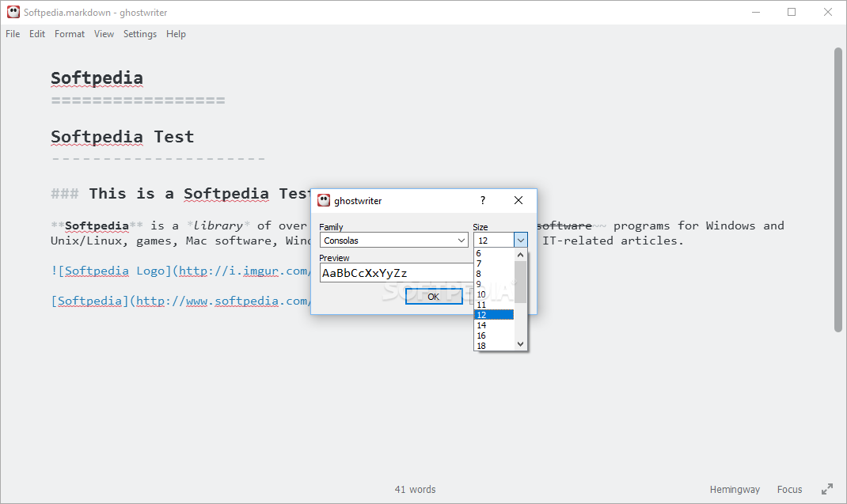Select font size 14 in list
847x504 pixels.
click(494, 325)
